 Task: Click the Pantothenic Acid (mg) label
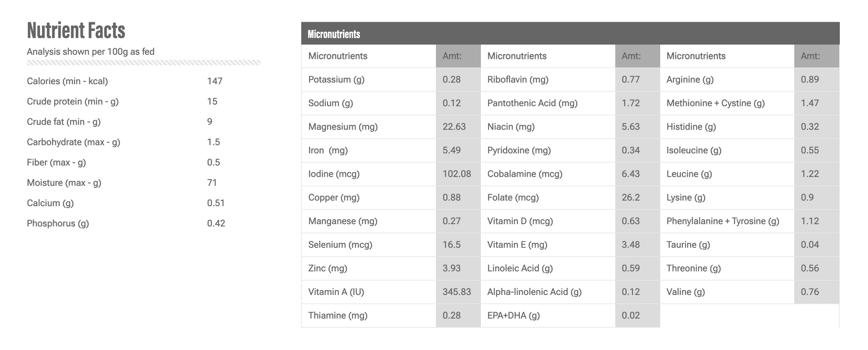533,103
